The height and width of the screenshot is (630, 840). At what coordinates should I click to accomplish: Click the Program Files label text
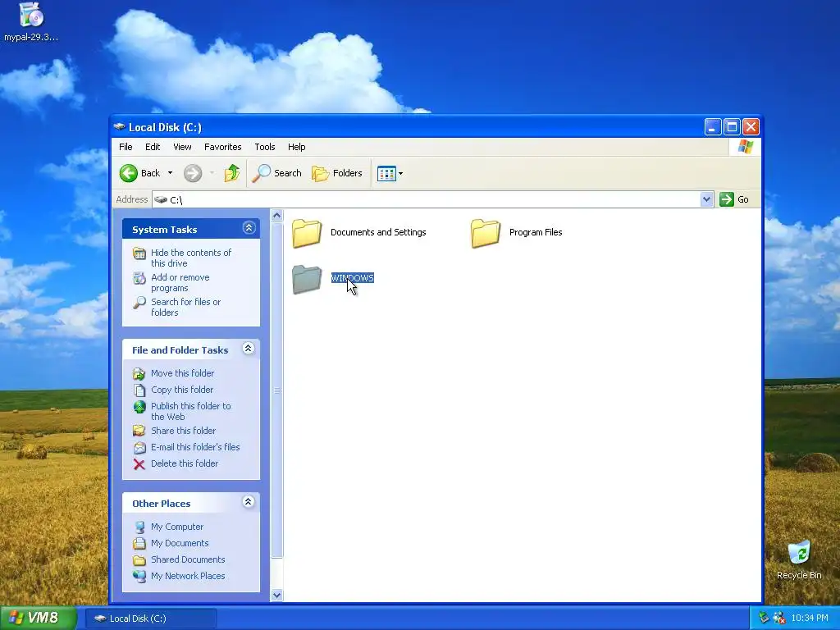coord(536,232)
